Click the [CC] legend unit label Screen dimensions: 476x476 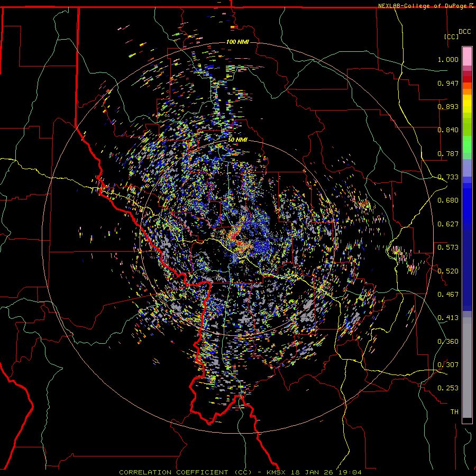[x=452, y=36]
